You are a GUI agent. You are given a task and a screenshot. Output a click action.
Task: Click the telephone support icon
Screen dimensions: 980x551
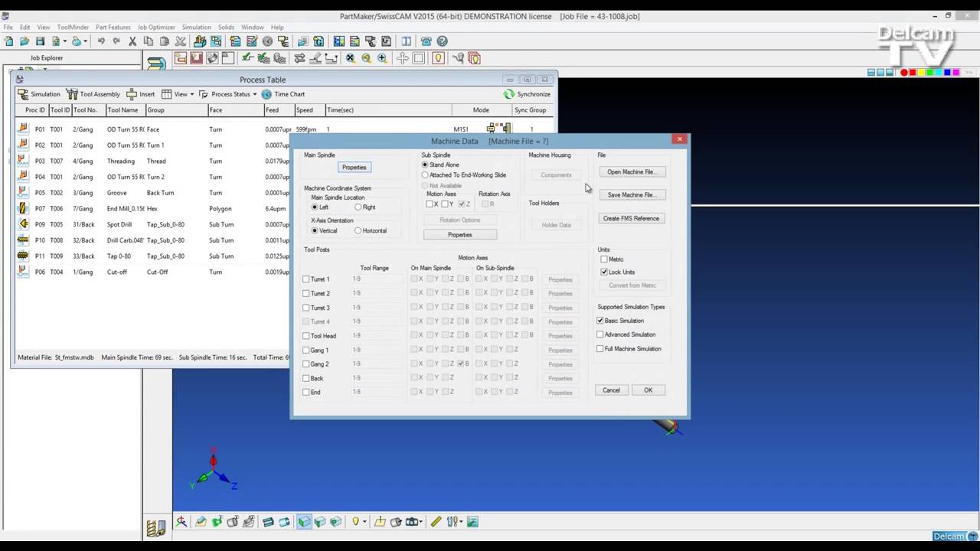(x=426, y=41)
